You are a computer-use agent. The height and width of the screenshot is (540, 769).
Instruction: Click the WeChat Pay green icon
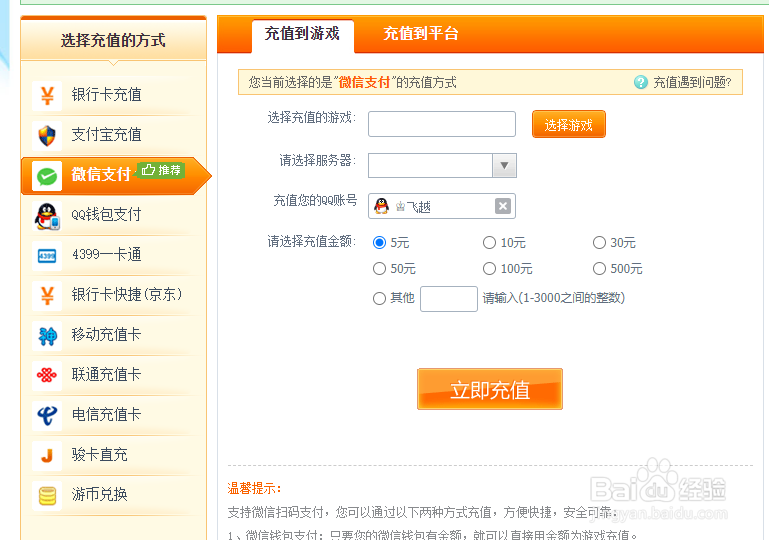[x=47, y=176]
